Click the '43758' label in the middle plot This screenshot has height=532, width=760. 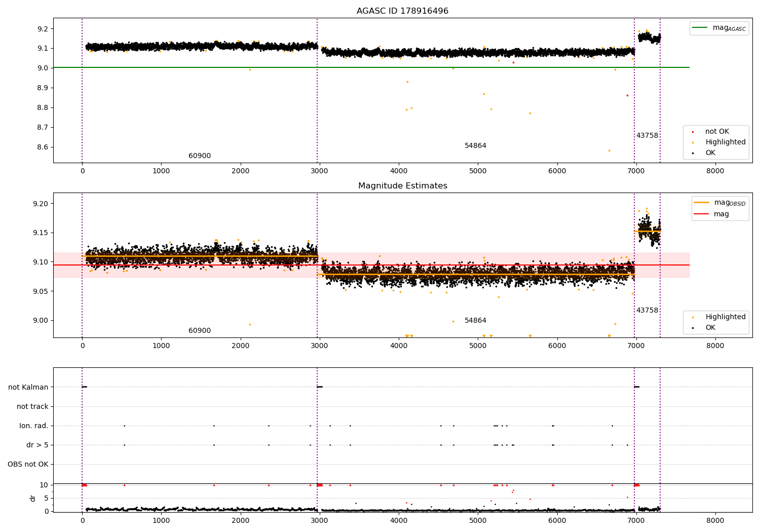coord(647,311)
